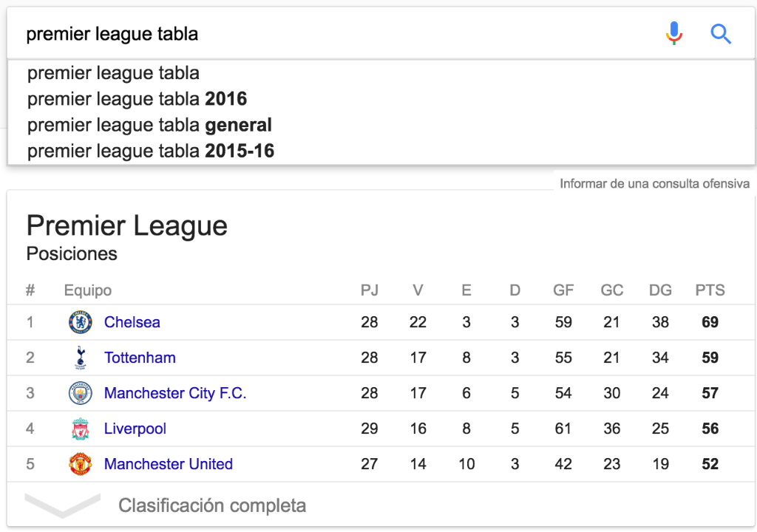Click the Chelsea club crest
This screenshot has height=532, width=757.
tap(80, 322)
